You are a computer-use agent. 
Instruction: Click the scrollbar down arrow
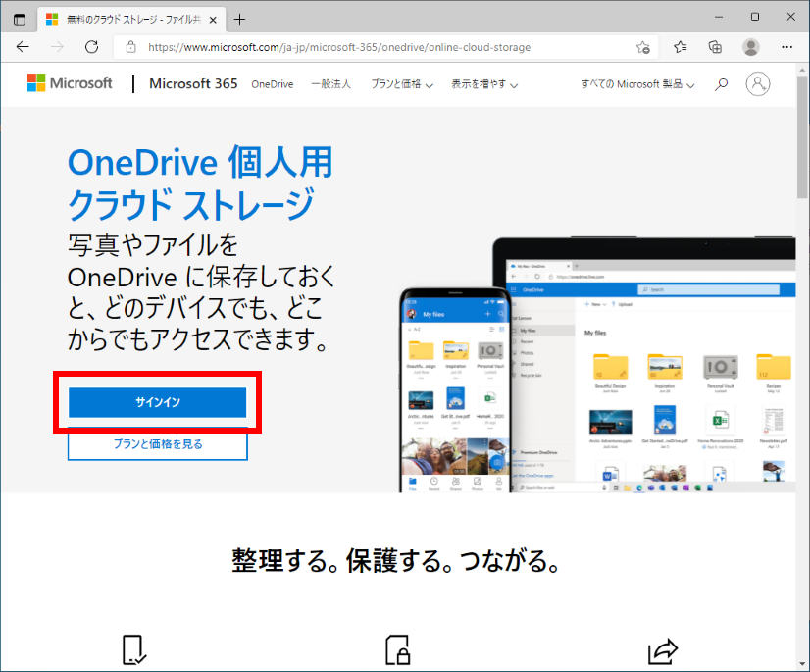(802, 664)
